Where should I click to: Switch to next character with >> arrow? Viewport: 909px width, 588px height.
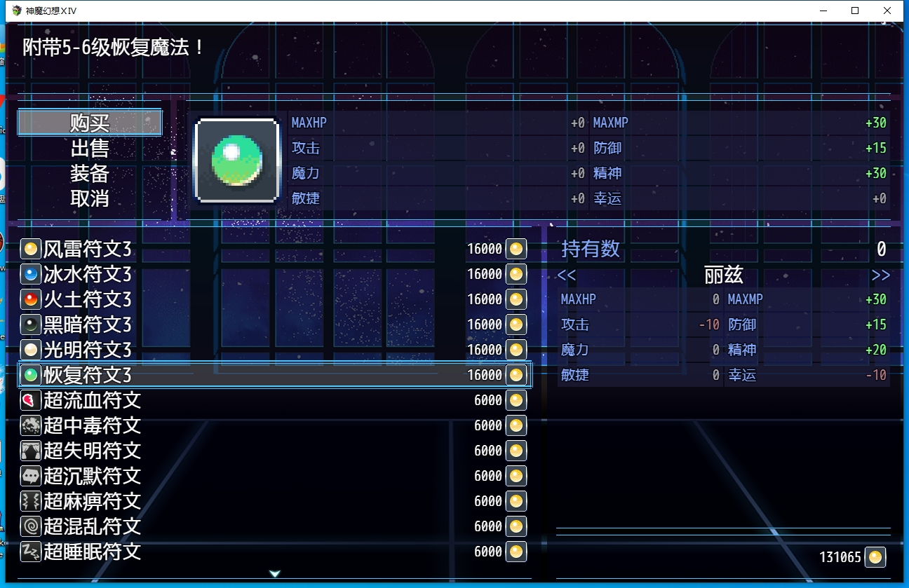point(881,275)
